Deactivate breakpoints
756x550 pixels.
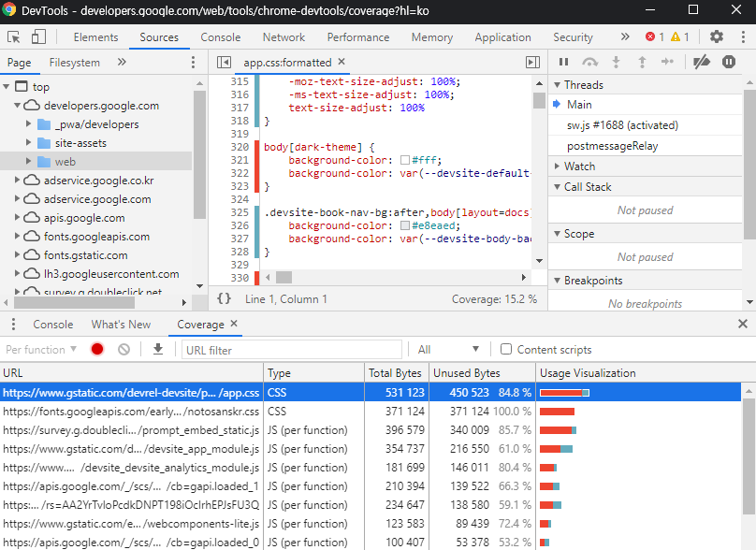coord(702,62)
